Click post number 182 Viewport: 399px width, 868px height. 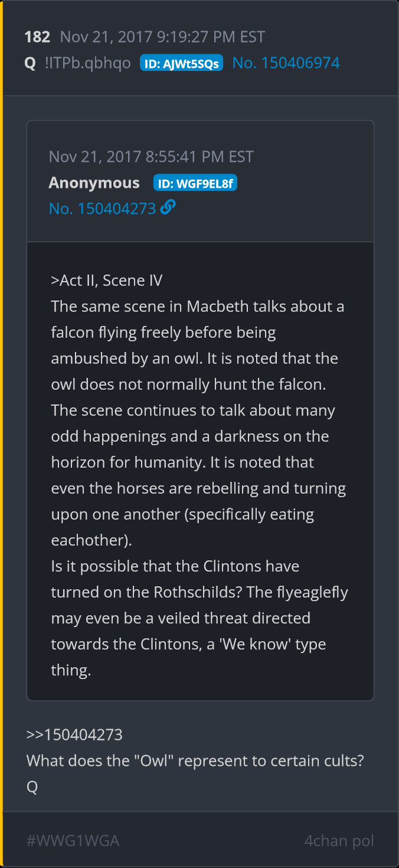coord(37,37)
